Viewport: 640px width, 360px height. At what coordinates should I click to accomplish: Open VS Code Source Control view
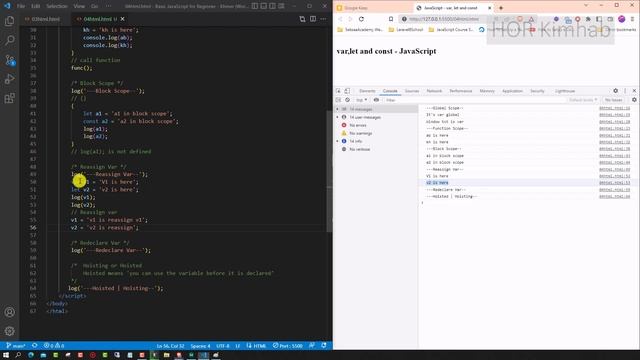point(9,60)
